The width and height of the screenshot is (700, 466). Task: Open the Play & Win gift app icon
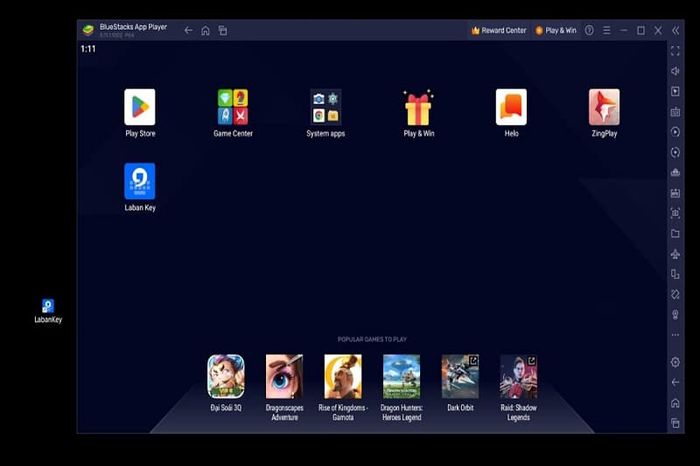click(418, 107)
